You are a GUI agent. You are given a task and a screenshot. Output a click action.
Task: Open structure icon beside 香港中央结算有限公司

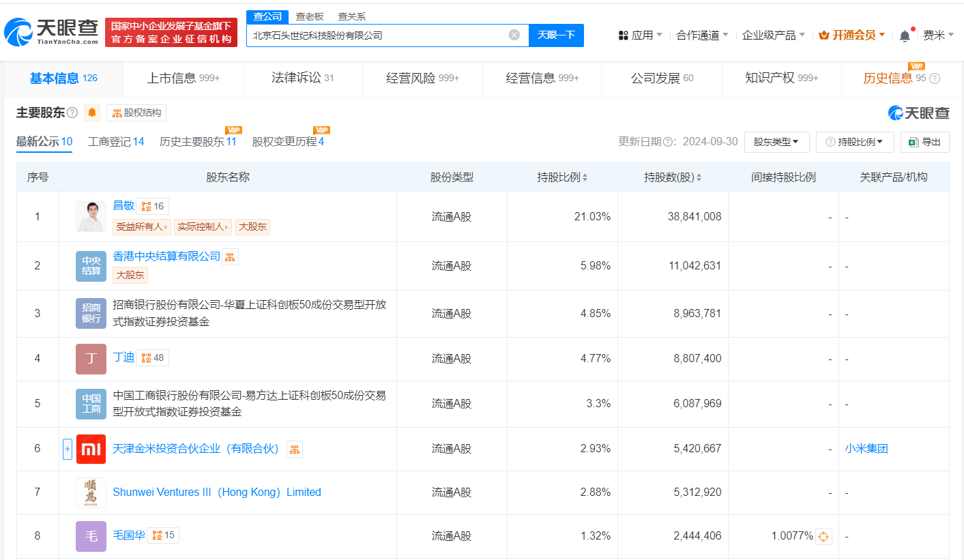(x=230, y=256)
